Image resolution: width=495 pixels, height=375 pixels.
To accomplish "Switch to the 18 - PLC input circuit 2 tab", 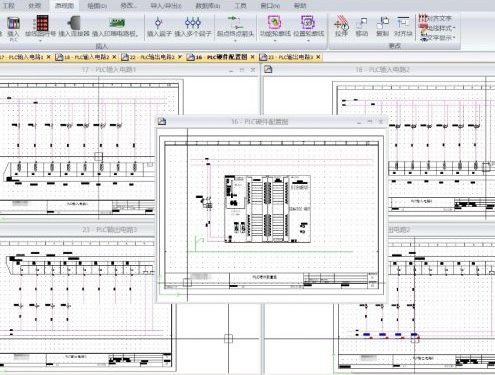I will click(86, 57).
